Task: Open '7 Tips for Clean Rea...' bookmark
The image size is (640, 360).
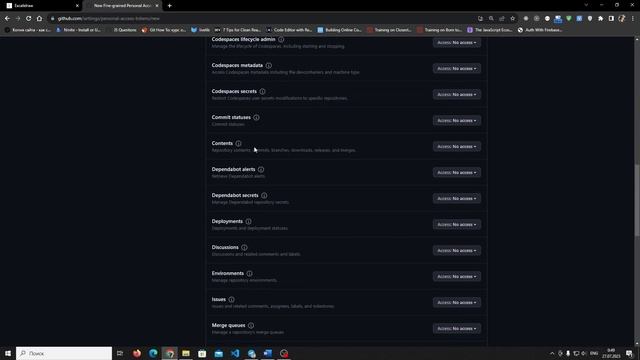Action: tap(238, 30)
